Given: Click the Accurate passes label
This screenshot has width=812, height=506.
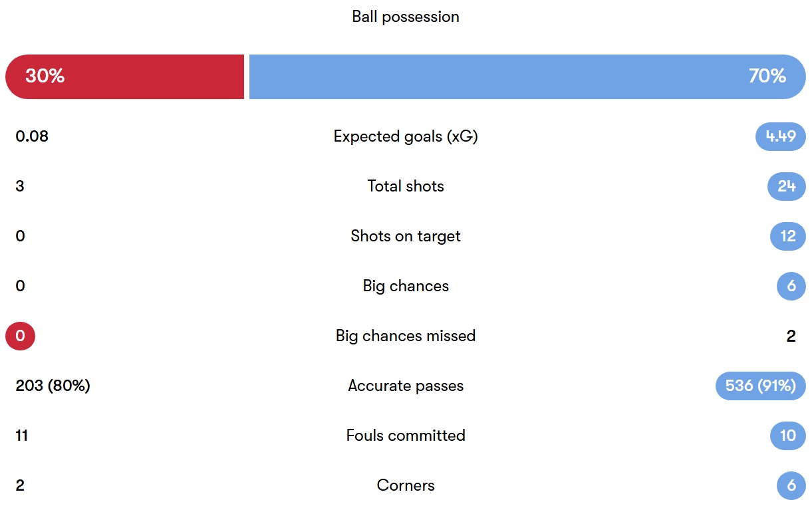Looking at the screenshot, I should pyautogui.click(x=406, y=386).
